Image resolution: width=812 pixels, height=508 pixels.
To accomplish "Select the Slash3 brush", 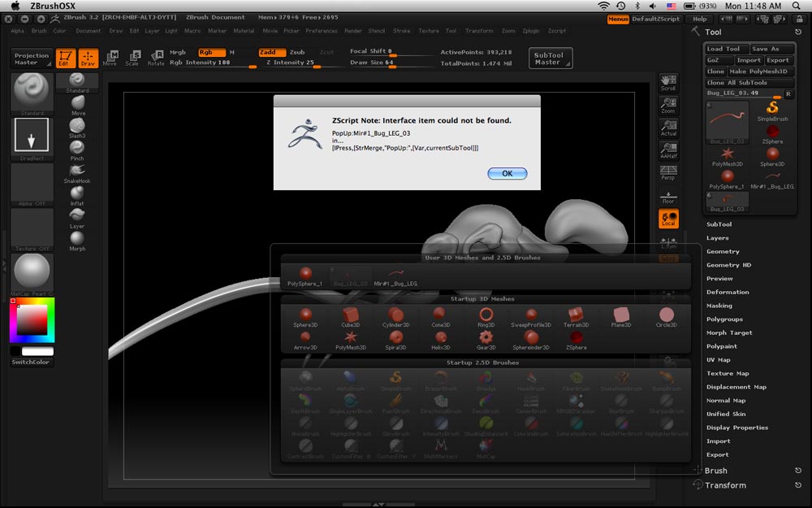I will pyautogui.click(x=78, y=128).
